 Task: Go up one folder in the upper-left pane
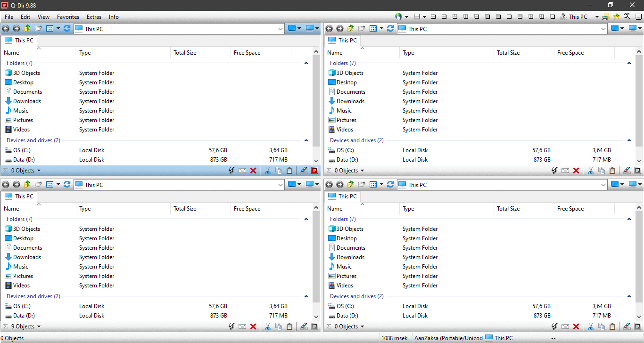(x=27, y=29)
